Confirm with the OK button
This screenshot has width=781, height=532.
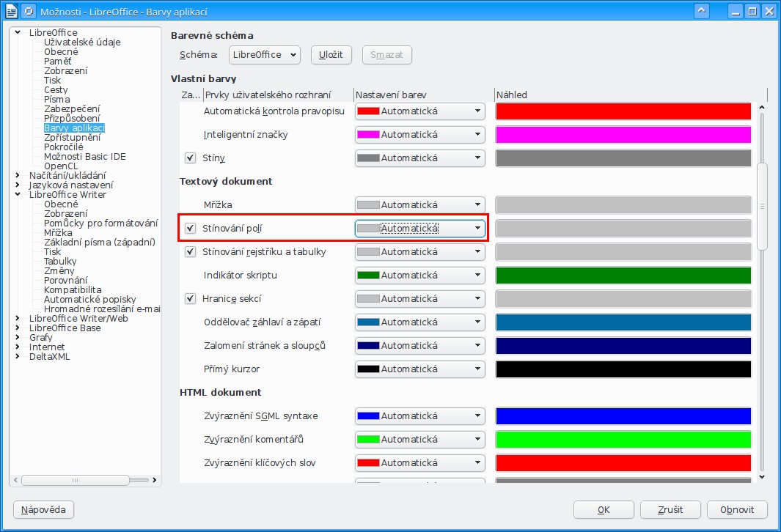(604, 509)
